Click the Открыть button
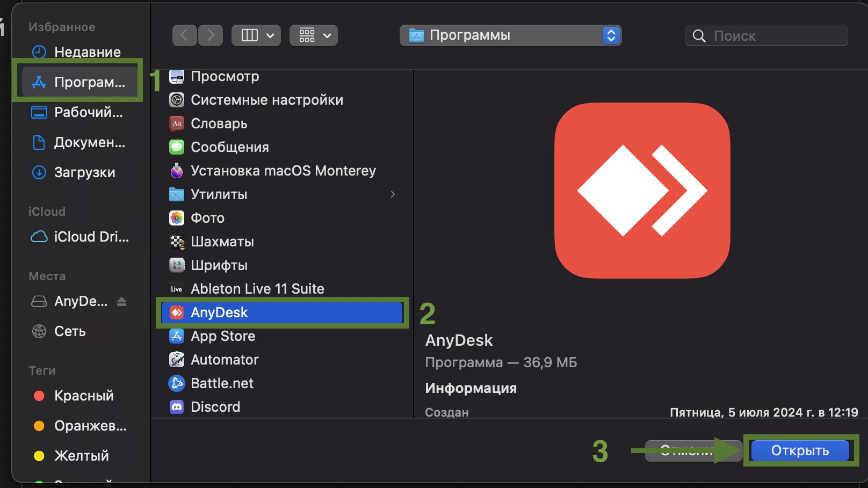The width and height of the screenshot is (868, 488). (800, 450)
